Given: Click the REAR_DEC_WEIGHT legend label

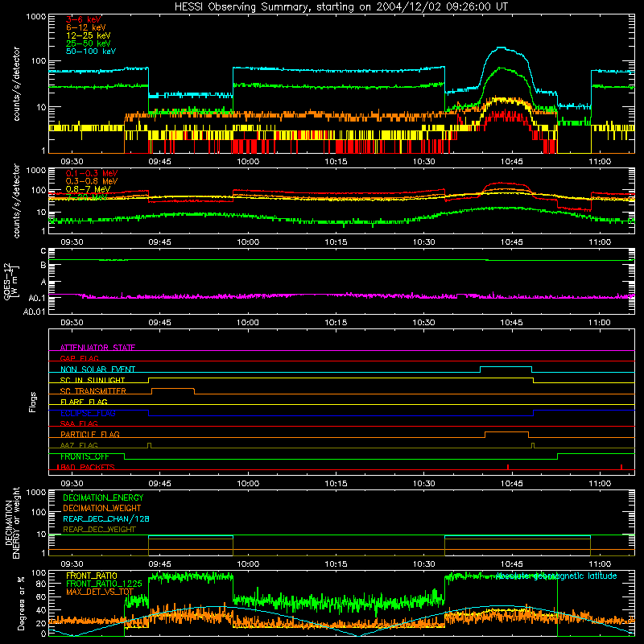Looking at the screenshot, I should (99, 530).
